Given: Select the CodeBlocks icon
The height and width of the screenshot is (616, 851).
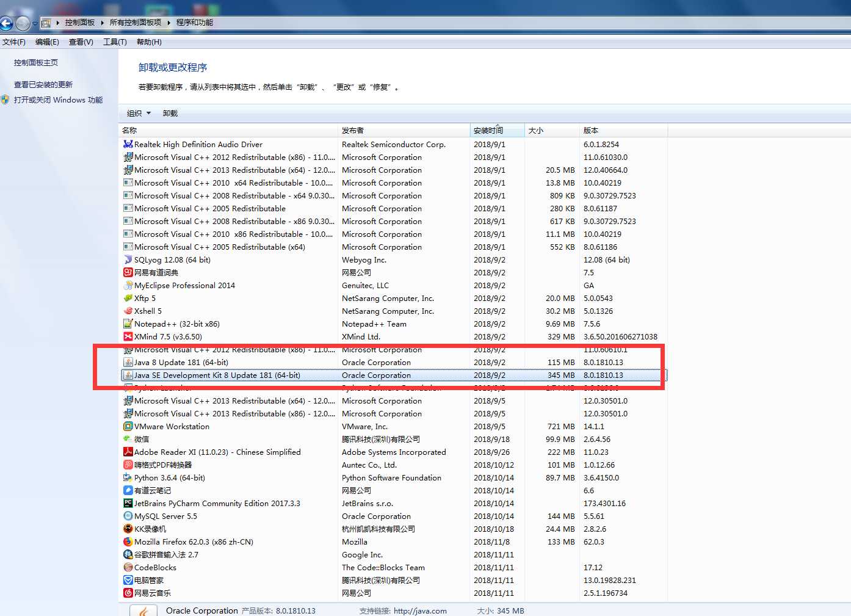Looking at the screenshot, I should 128,567.
